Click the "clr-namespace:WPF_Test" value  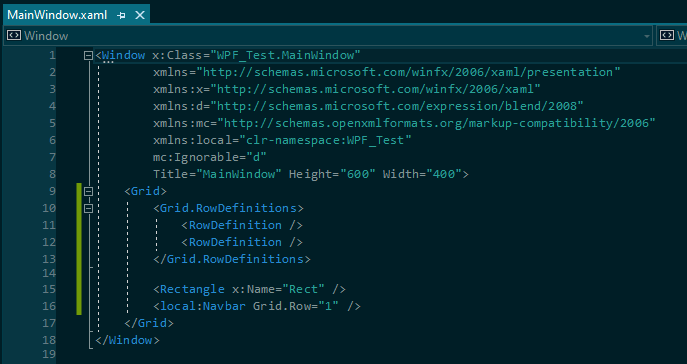(325, 140)
